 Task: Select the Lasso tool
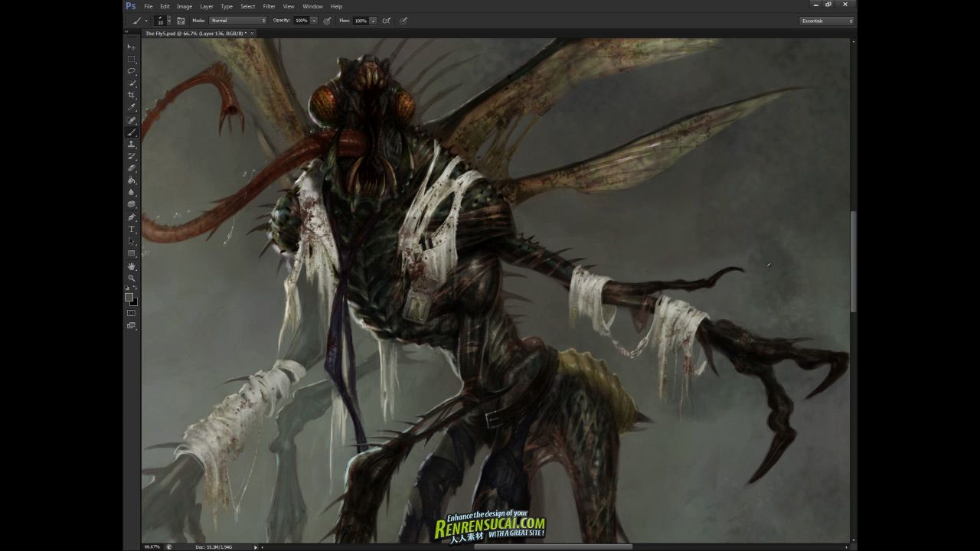tap(132, 71)
